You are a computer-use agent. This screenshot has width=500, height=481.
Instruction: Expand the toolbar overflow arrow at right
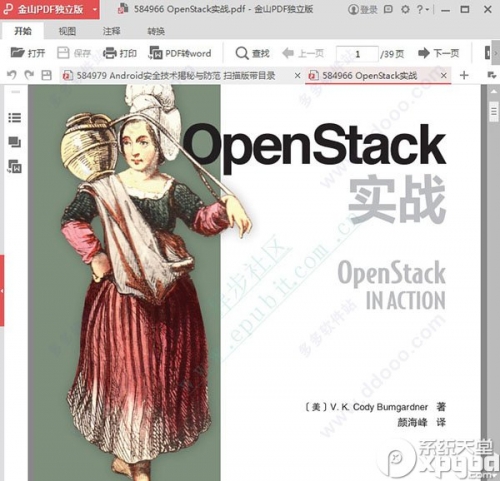(x=496, y=53)
